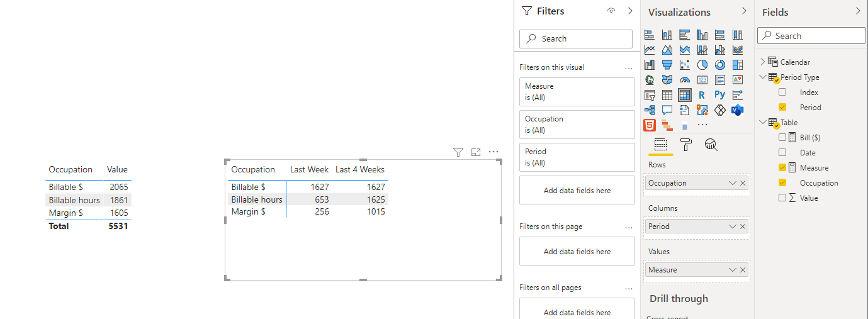Switch to the Format paint roller tab
This screenshot has height=319, width=868.
click(686, 145)
